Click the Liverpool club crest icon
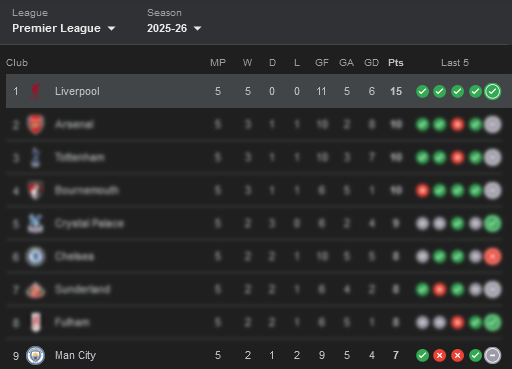 (35, 91)
